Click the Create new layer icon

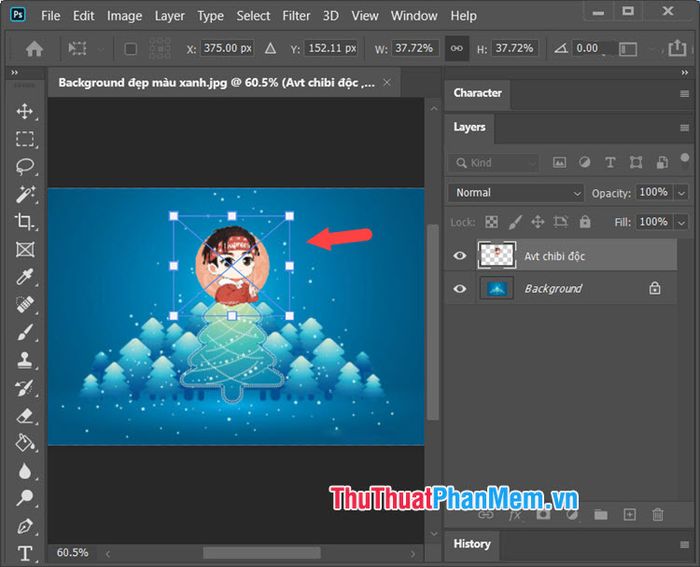coord(629,514)
